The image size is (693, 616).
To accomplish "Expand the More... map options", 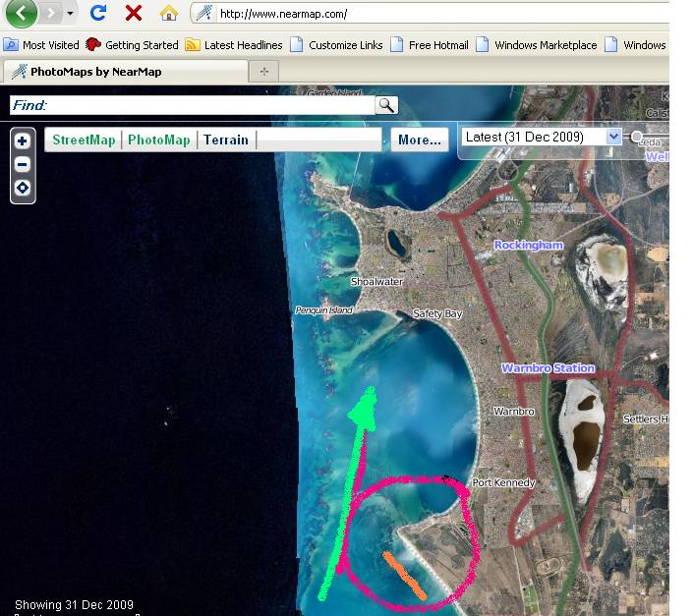I will 420,140.
